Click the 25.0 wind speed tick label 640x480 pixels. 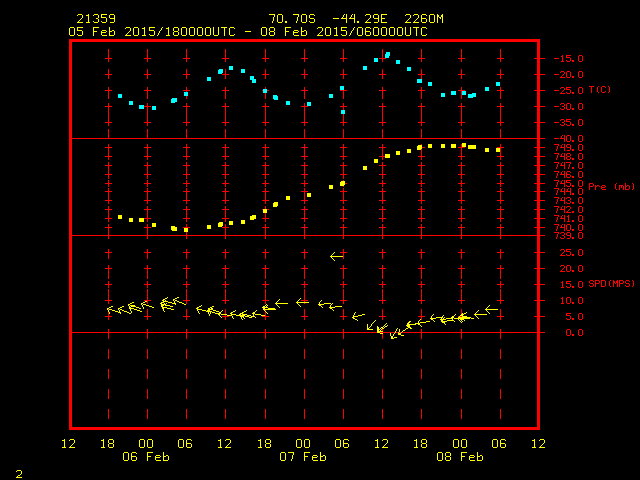pyautogui.click(x=571, y=253)
